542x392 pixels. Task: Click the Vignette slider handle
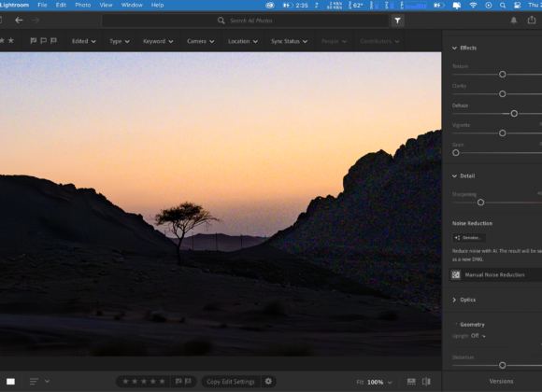pos(502,133)
